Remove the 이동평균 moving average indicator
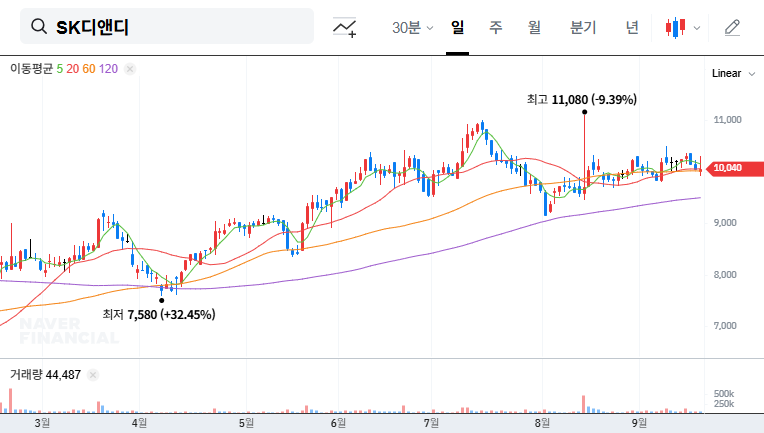 pyautogui.click(x=130, y=69)
